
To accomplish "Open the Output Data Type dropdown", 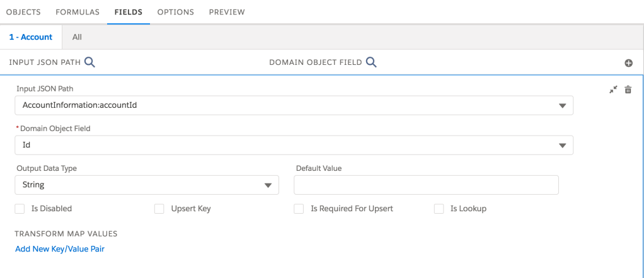I will (267, 185).
